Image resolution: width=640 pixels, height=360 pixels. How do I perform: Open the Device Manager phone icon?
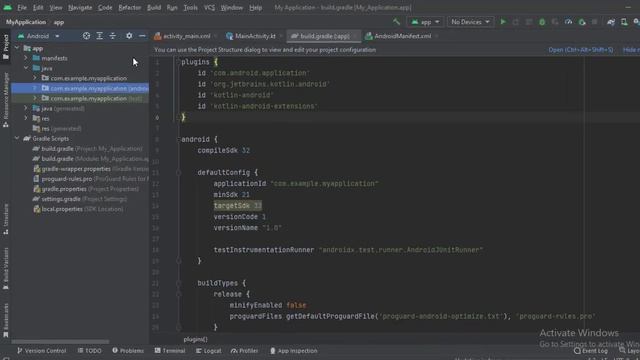pyautogui.click(x=624, y=22)
